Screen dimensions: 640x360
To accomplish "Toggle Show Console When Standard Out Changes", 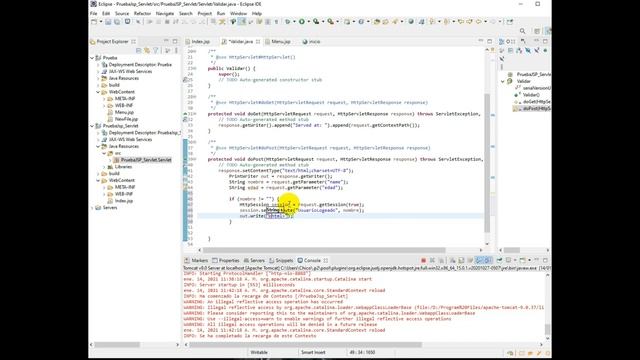I will [x=479, y=260].
